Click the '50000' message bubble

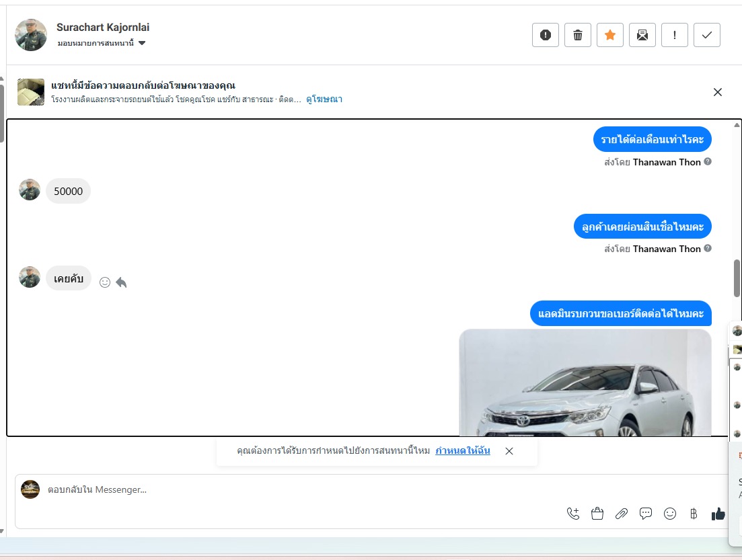68,191
